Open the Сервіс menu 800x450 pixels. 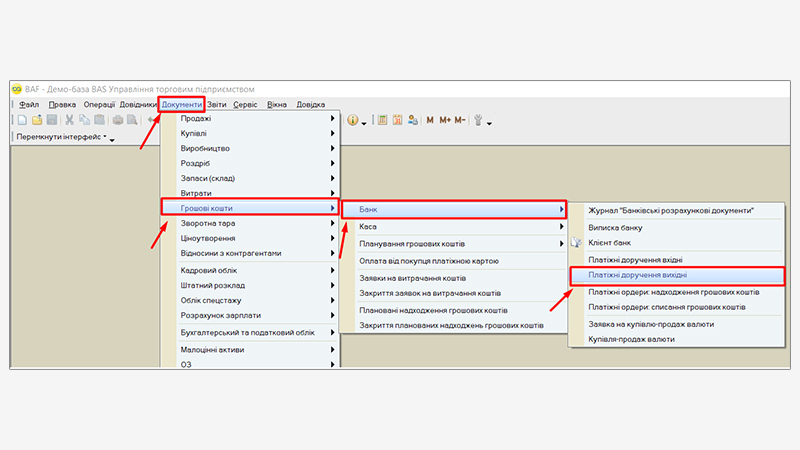click(245, 104)
